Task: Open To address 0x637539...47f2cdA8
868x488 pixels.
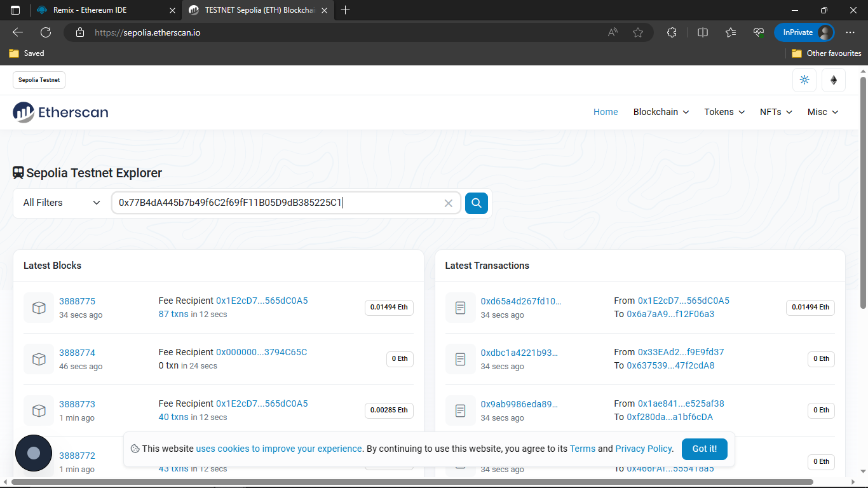Action: (670, 365)
